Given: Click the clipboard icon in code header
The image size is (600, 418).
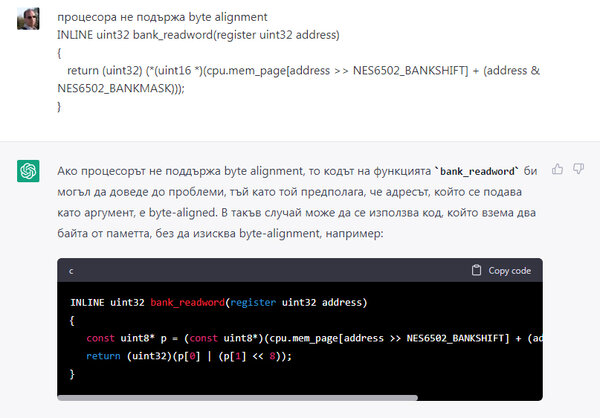Looking at the screenshot, I should coord(476,270).
